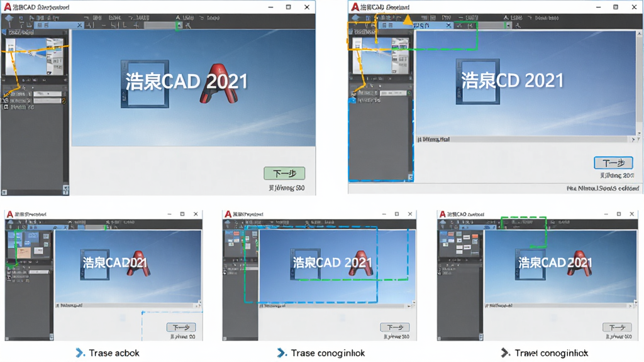The image size is (644, 362).
Task: Click the "Travel conoginliok" caption
Action: (551, 353)
